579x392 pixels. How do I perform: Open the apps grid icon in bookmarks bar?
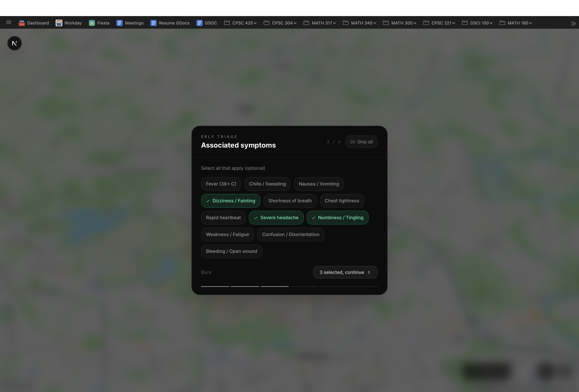[9, 22]
